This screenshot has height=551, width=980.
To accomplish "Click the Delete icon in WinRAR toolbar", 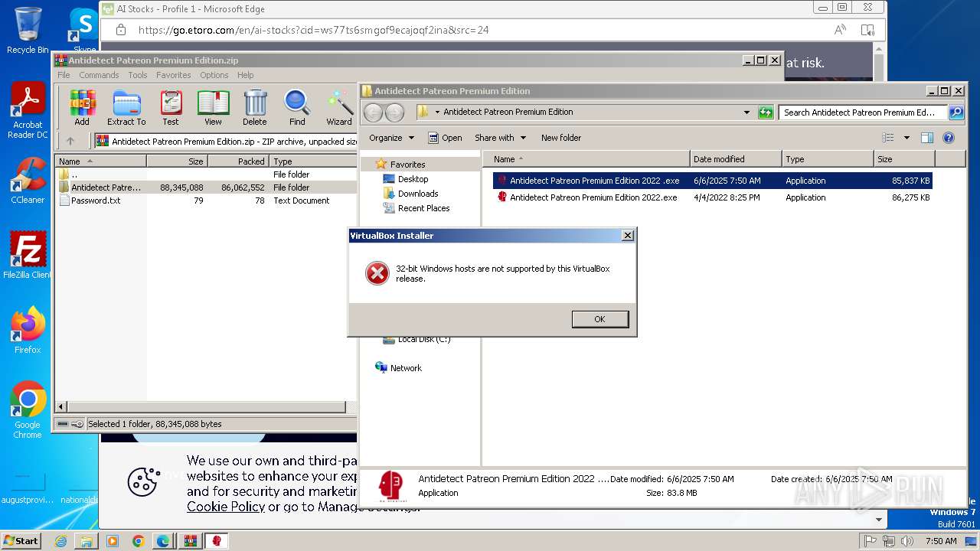I will point(255,107).
